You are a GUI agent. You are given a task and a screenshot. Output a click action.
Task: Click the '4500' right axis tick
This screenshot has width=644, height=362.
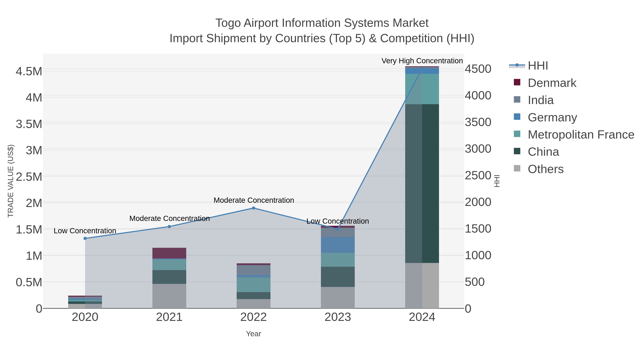(x=478, y=69)
